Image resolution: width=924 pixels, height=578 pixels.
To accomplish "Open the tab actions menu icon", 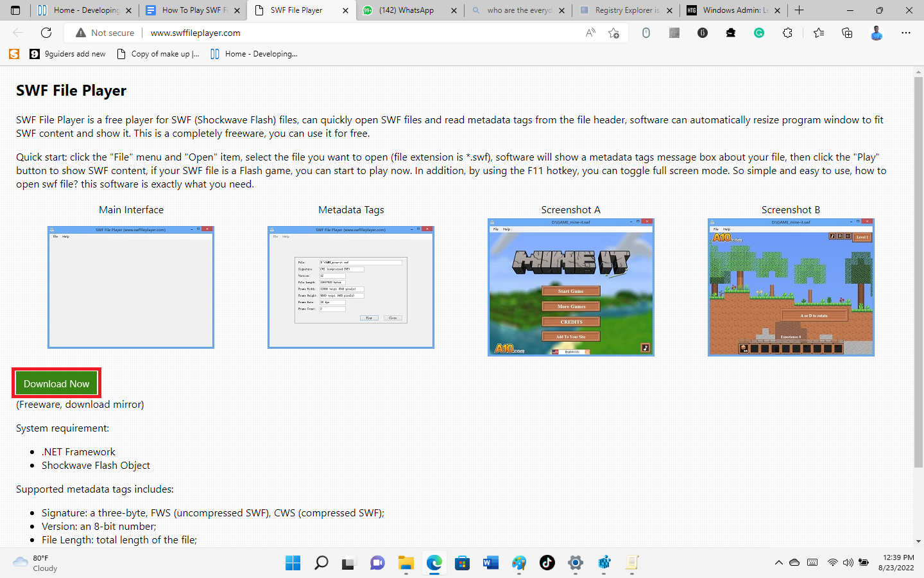I will coord(15,10).
